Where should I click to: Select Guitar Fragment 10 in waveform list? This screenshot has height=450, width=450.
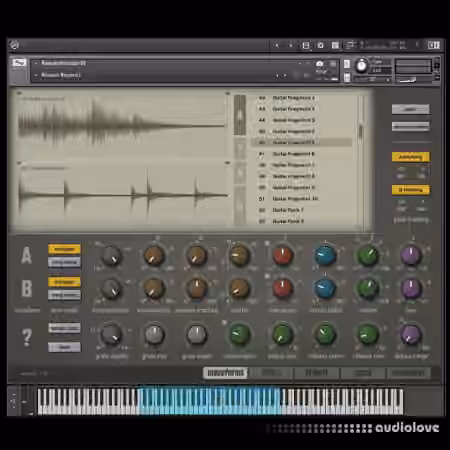pos(301,199)
